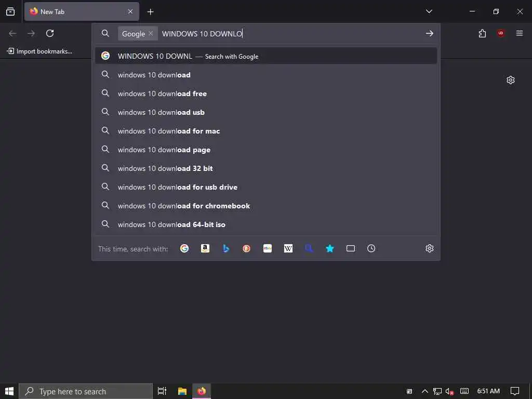Open a new tab with plus button
The image size is (532, 399).
coord(150,12)
